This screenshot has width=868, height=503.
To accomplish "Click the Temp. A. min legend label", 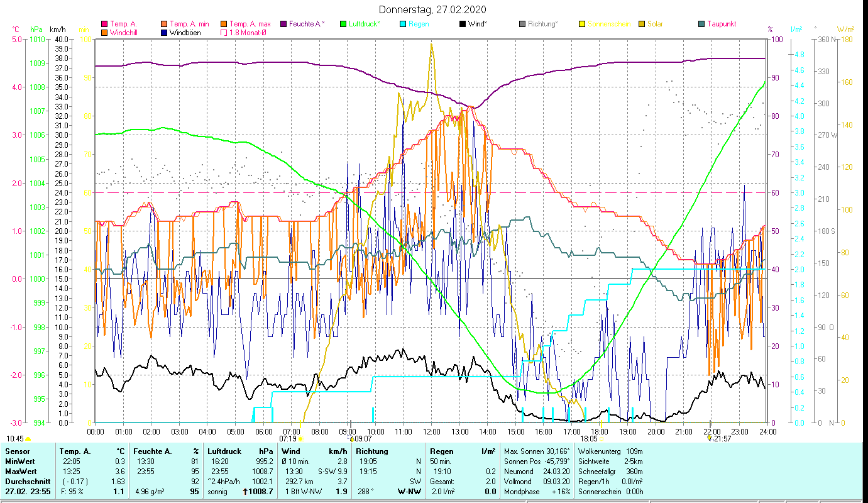I will tap(190, 24).
